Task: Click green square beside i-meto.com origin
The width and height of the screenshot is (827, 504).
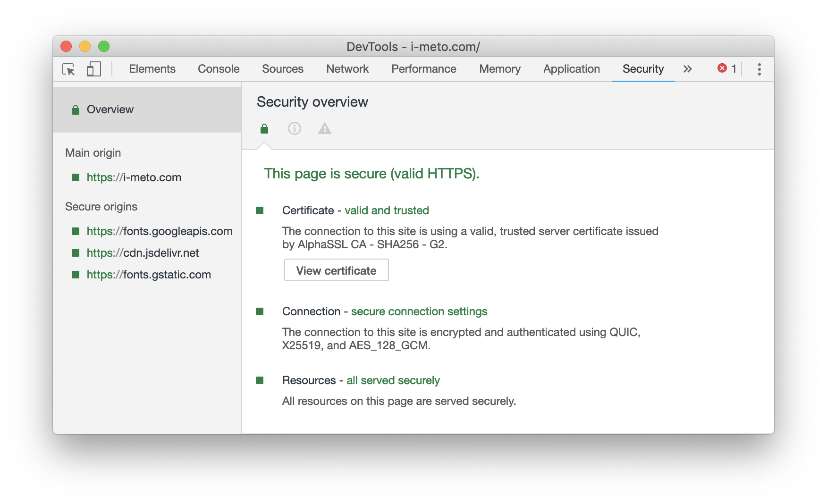Action: tap(76, 177)
